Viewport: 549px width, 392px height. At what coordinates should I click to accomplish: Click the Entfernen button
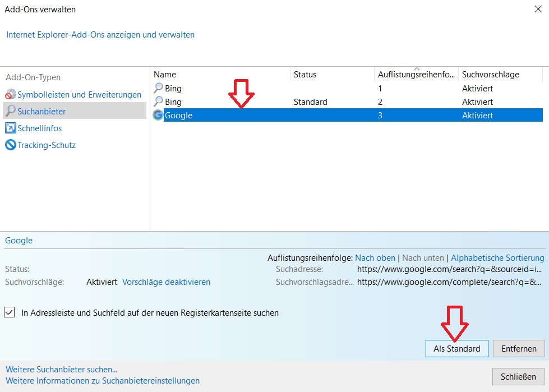click(x=519, y=349)
